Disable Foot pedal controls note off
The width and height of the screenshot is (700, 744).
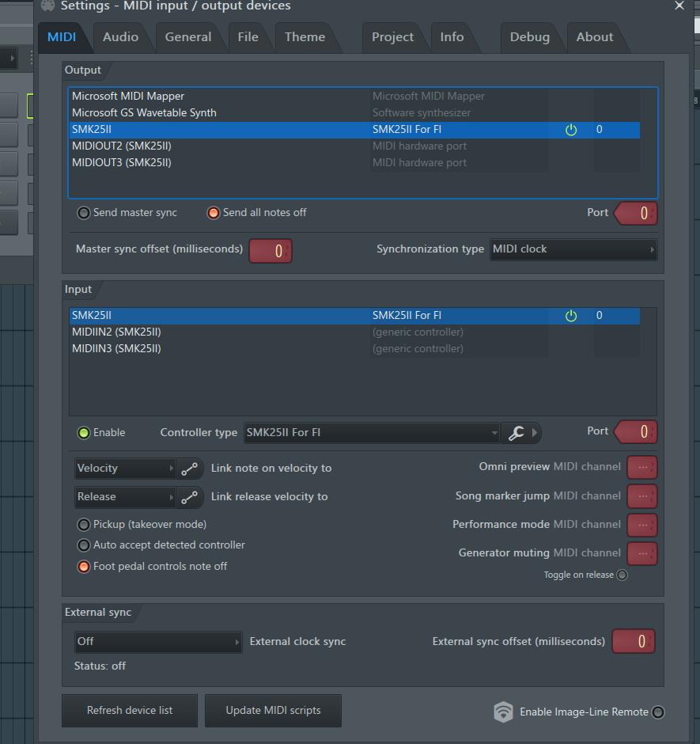(x=84, y=567)
